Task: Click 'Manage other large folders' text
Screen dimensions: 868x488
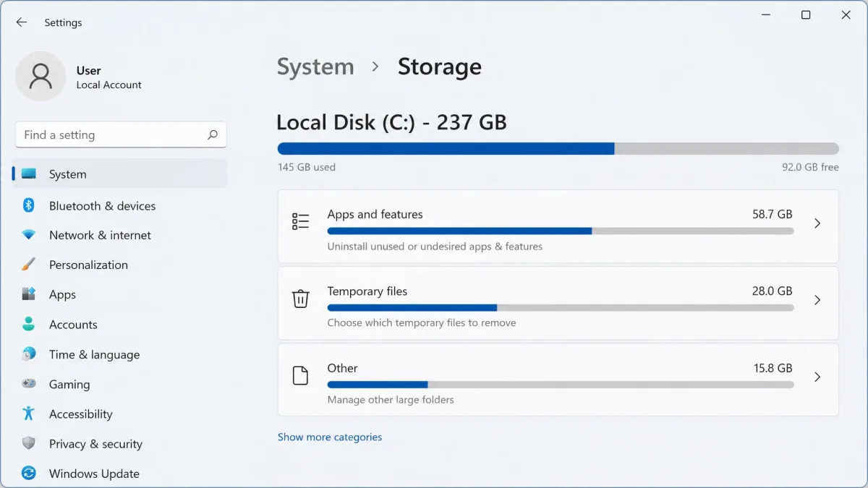Action: click(391, 400)
